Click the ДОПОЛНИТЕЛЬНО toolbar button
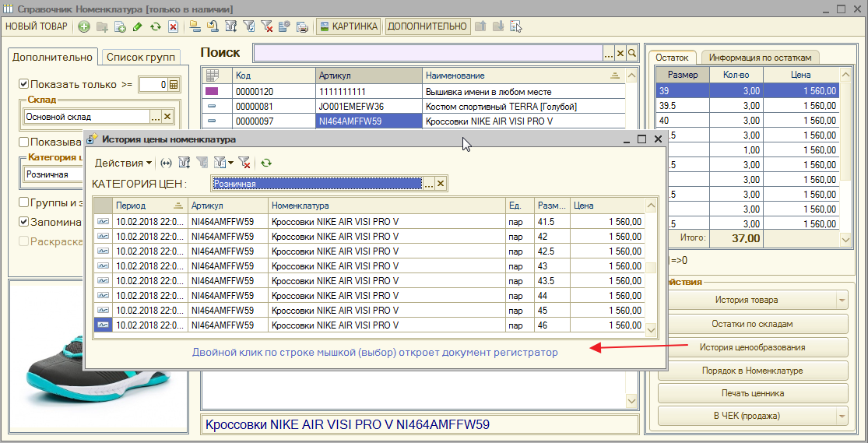Image resolution: width=868 pixels, height=443 pixels. pyautogui.click(x=427, y=26)
